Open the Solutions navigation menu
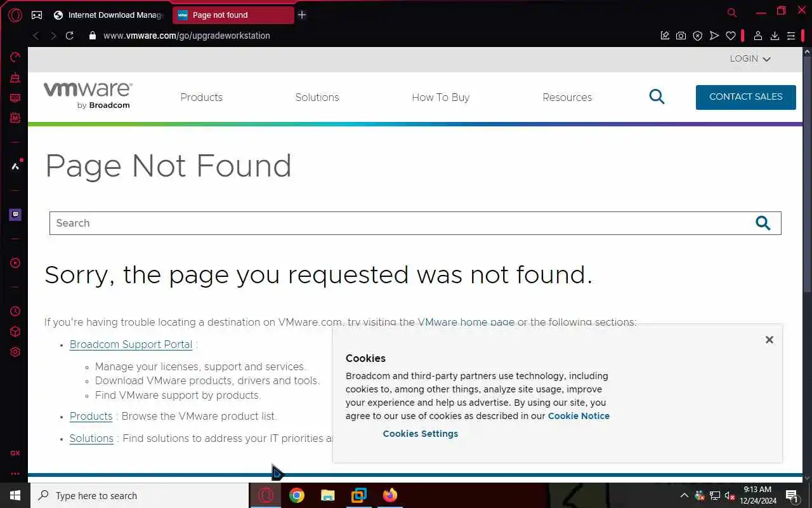Viewport: 812px width, 508px height. pos(317,97)
